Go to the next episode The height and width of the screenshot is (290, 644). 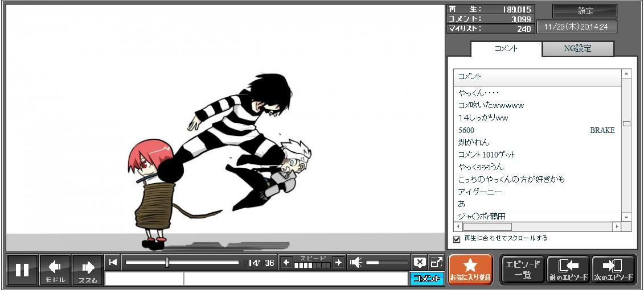coord(613,269)
